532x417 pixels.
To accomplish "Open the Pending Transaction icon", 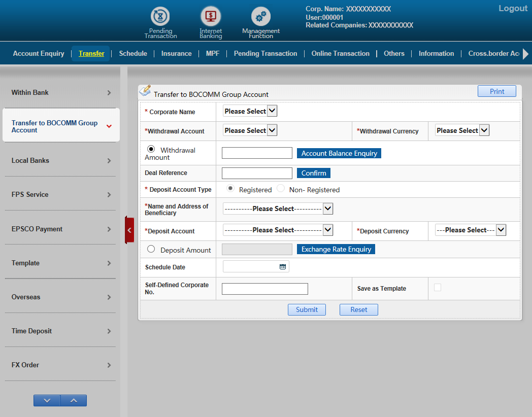I will point(160,16).
